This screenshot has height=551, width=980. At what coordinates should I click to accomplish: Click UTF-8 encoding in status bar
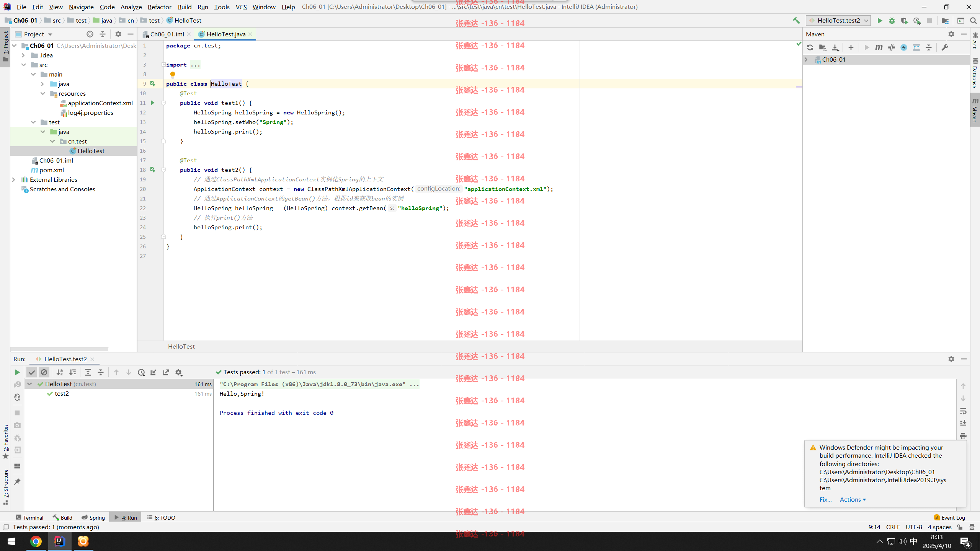914,527
